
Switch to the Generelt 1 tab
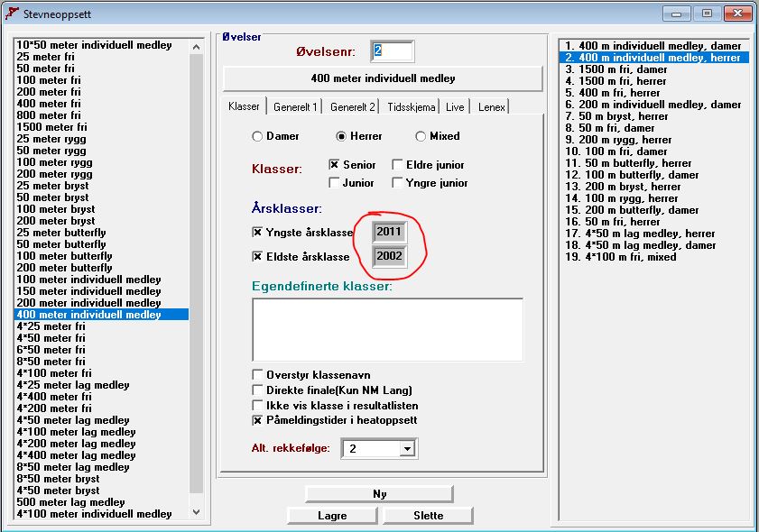[x=295, y=106]
